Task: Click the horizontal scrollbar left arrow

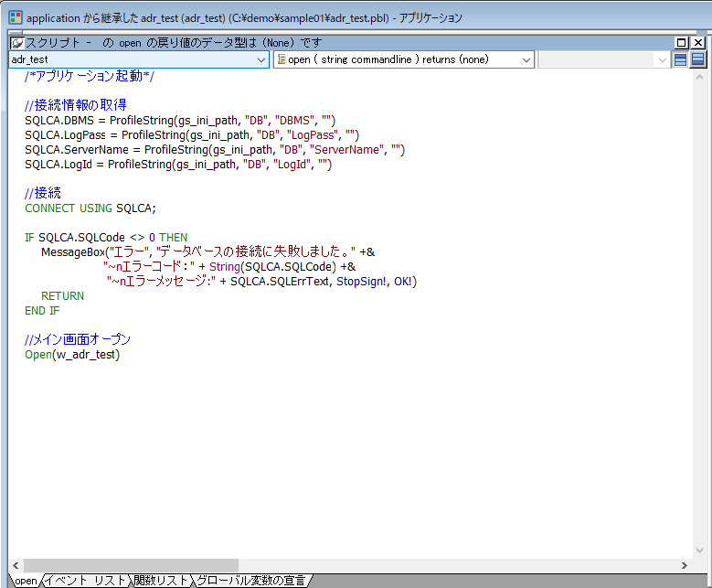Action: 16,565
